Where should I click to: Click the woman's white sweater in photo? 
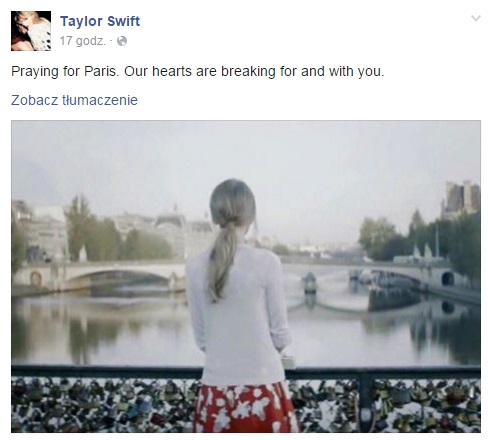point(238,317)
